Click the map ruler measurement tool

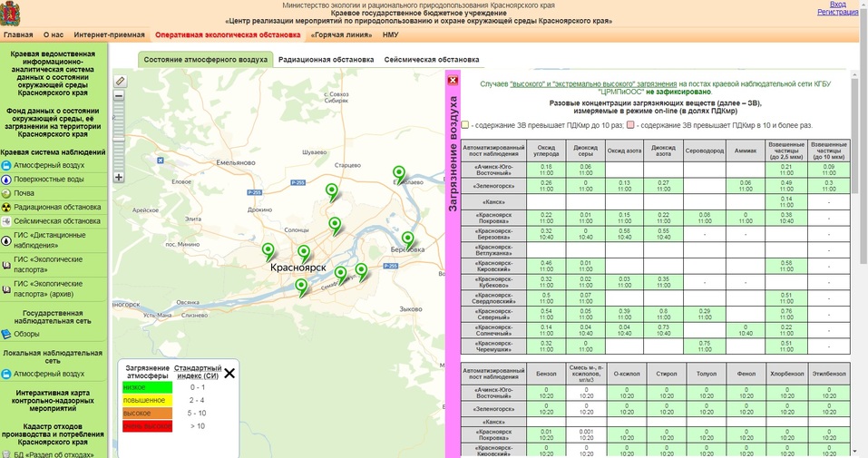(x=119, y=82)
